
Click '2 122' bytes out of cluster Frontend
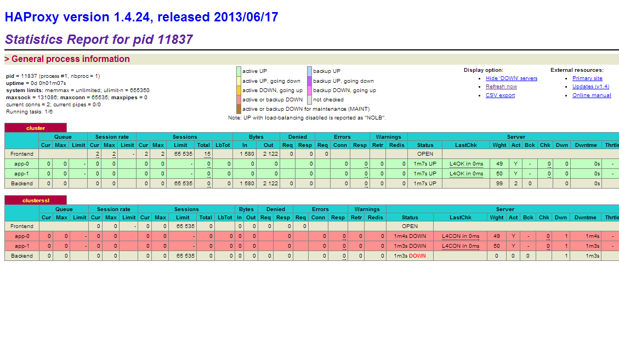[270, 154]
